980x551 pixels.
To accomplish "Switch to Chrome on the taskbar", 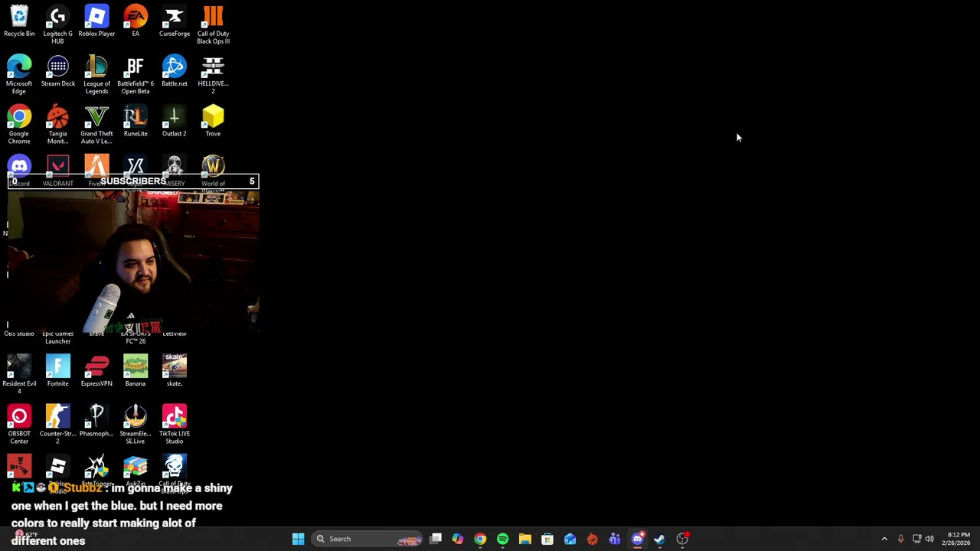I will tap(480, 539).
